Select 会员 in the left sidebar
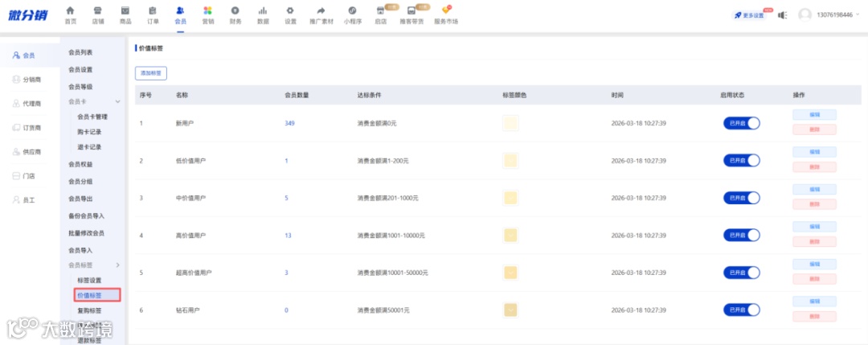Screen dimensions: 868x345 click(30, 55)
